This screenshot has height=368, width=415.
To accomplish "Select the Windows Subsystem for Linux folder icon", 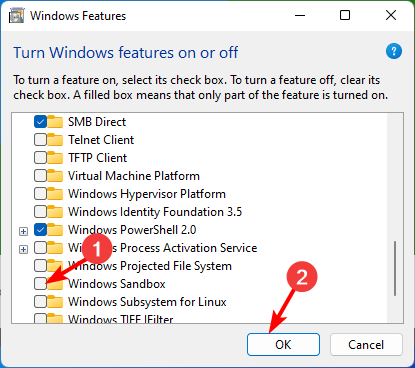I will [55, 302].
